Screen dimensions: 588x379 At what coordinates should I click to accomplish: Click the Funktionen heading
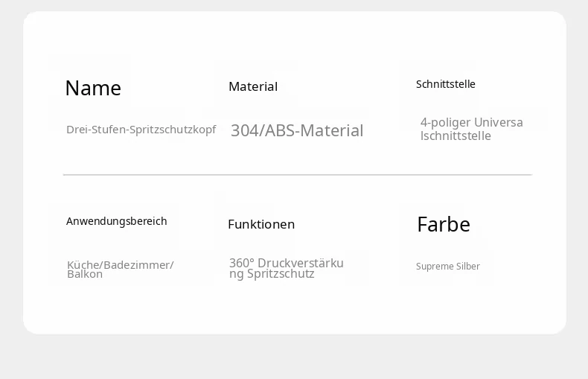tap(261, 224)
